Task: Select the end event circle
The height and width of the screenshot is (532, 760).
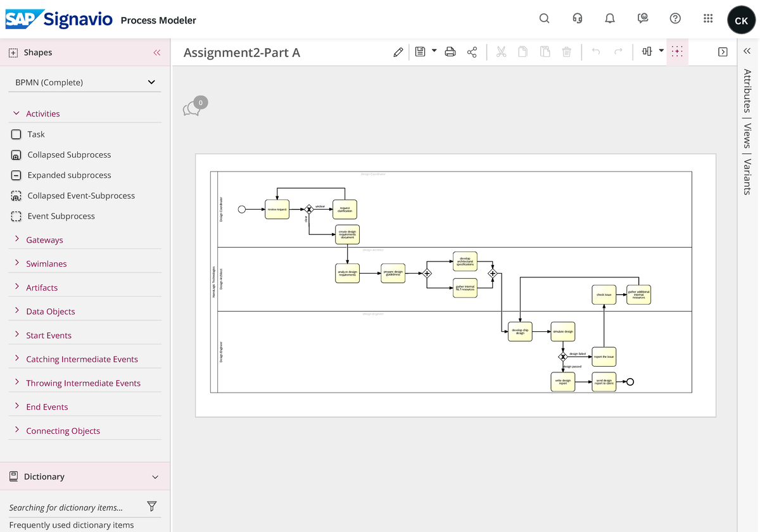Action: click(x=630, y=382)
